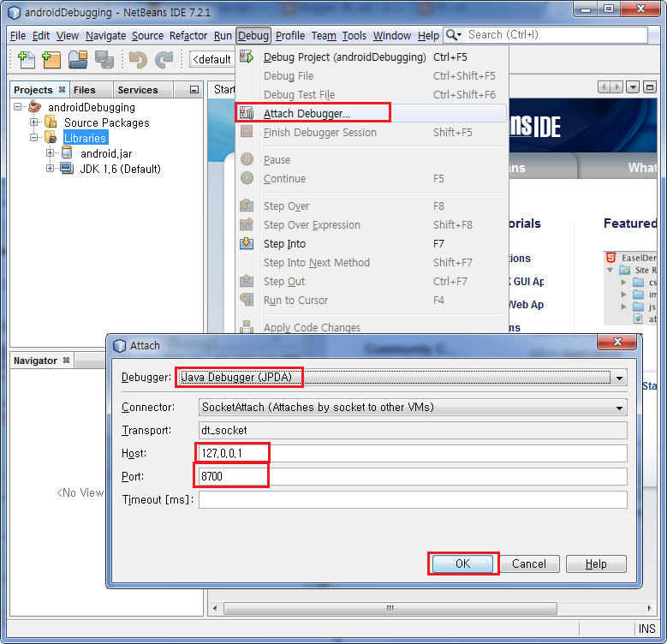Close the Projects tab with its x

pyautogui.click(x=63, y=90)
